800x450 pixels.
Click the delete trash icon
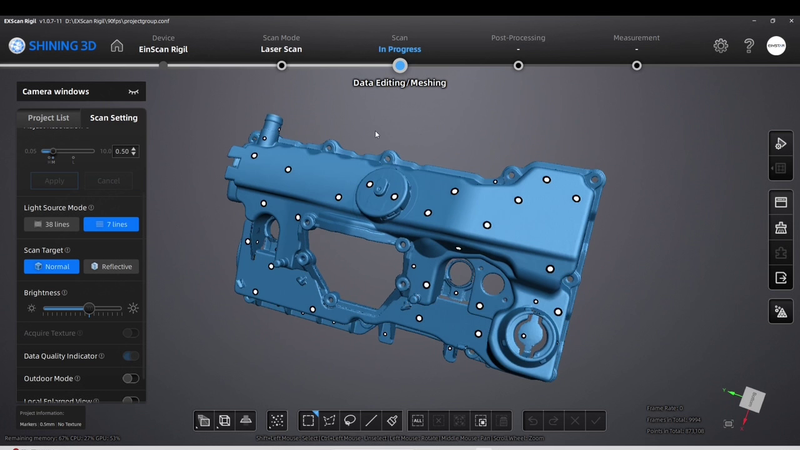coord(503,421)
